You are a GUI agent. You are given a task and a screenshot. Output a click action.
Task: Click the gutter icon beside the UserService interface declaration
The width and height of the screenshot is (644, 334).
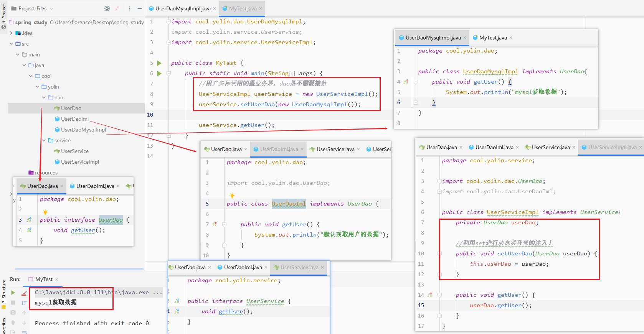click(177, 301)
